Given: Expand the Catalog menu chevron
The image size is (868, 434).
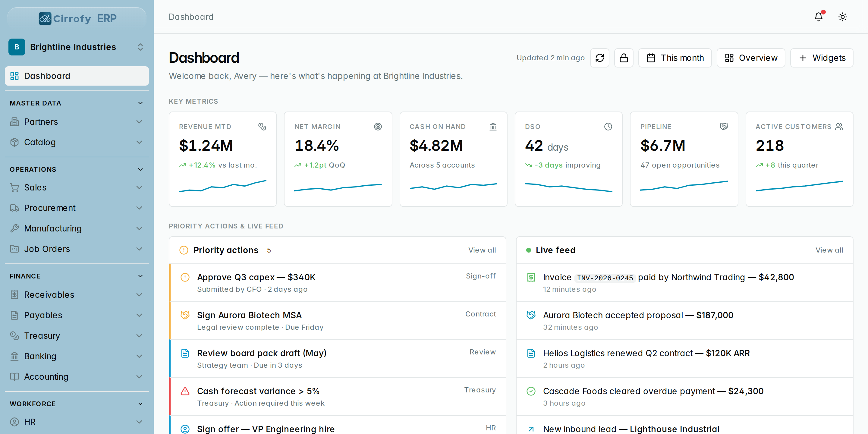Looking at the screenshot, I should click(140, 142).
